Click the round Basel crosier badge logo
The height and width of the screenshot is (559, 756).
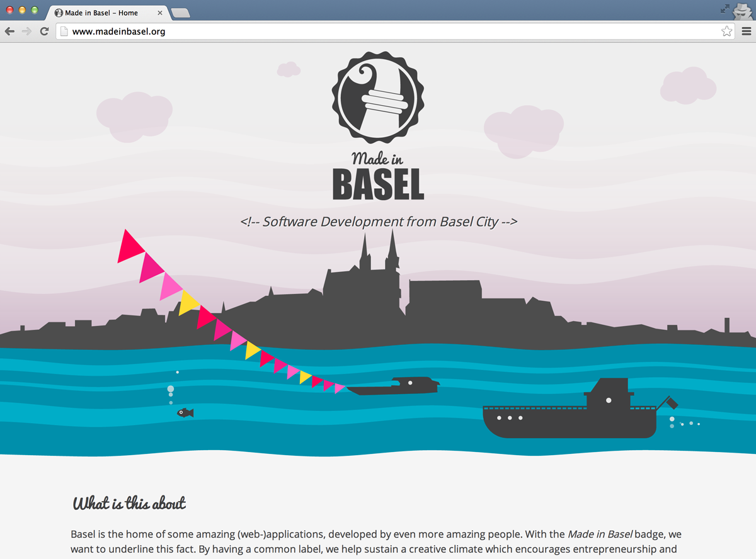[x=378, y=98]
